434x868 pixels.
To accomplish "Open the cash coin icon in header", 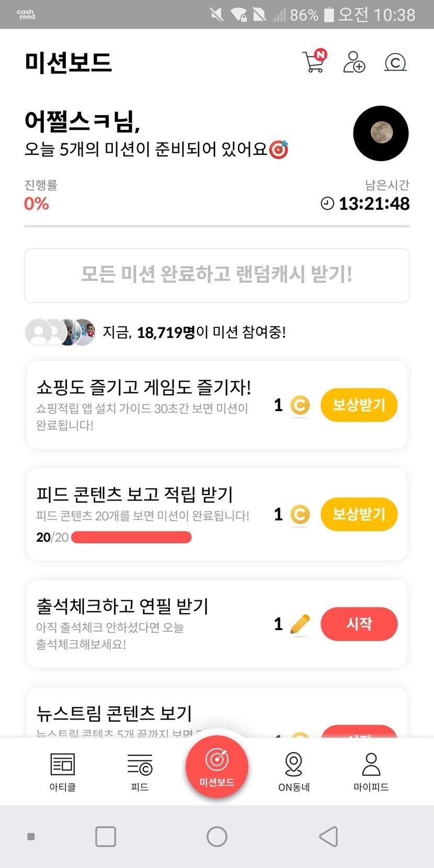I will [395, 62].
